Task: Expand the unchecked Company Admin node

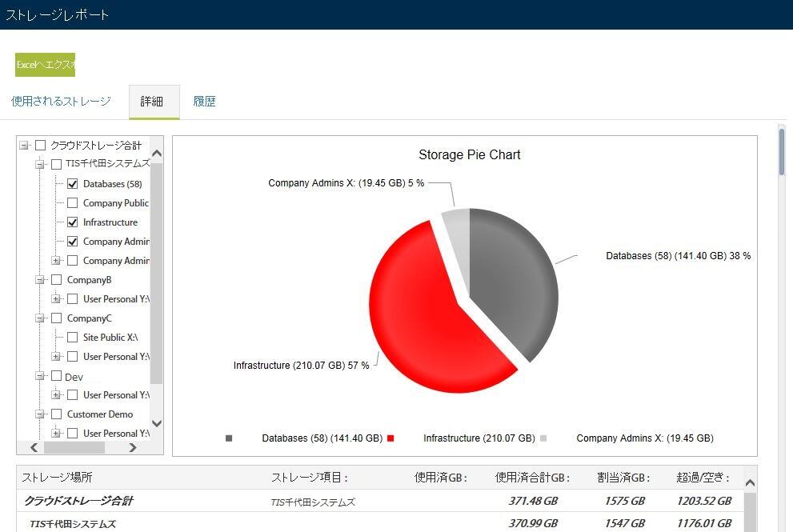Action: point(56,261)
